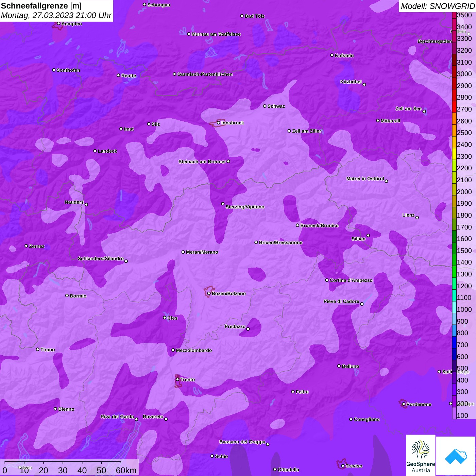
Task: Select the Zell am See marker dot
Action: click(424, 112)
